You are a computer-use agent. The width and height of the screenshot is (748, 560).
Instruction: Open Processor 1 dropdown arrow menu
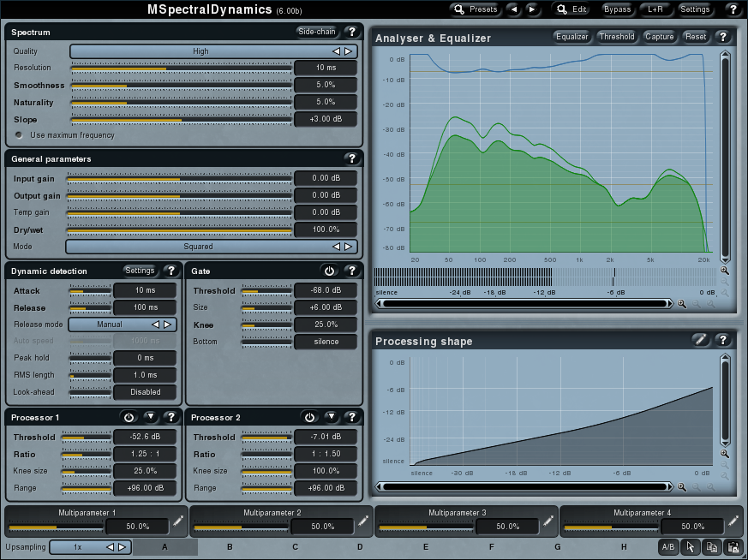click(151, 417)
